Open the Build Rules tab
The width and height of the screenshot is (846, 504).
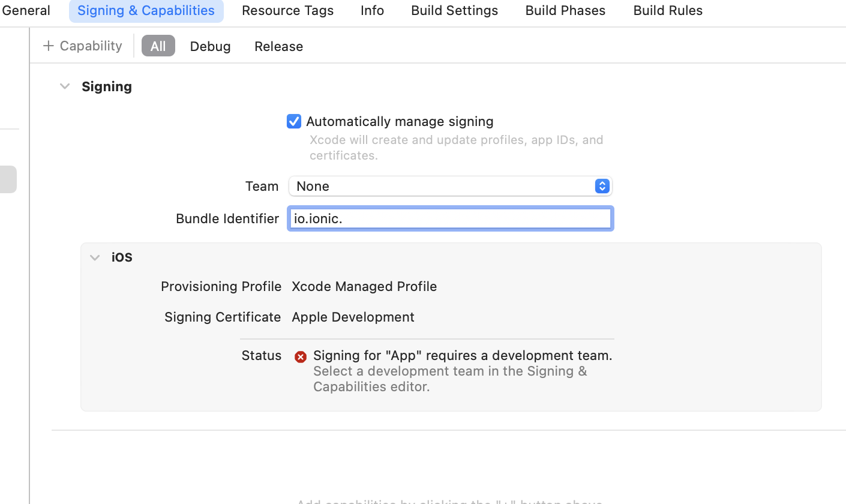point(668,10)
